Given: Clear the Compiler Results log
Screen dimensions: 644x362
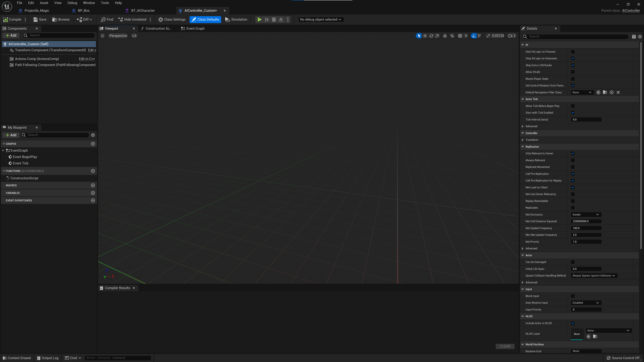Looking at the screenshot, I should tap(505, 346).
